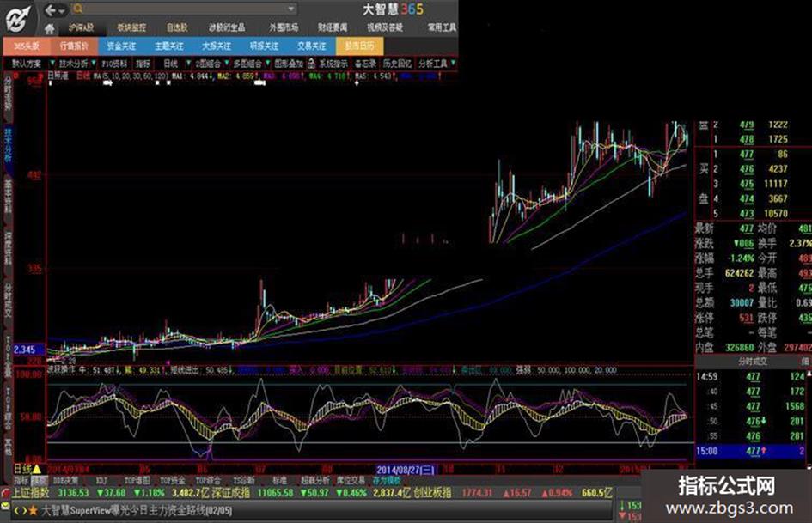Click the next news arrow in ticker

click(24, 511)
